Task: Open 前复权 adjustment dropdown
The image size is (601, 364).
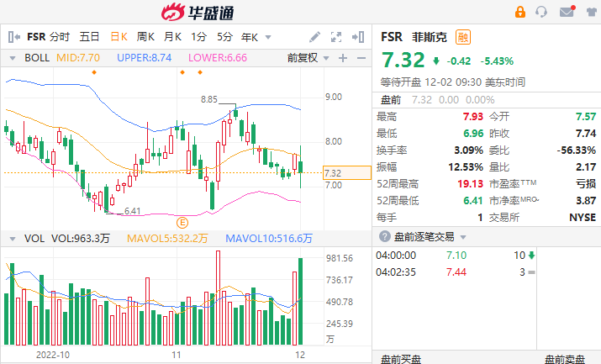Action: (308, 58)
